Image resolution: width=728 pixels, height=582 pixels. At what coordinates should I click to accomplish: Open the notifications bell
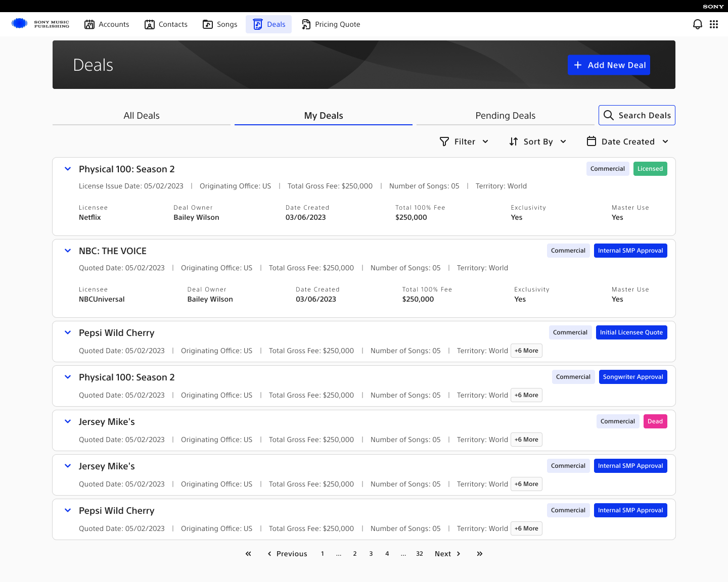698,24
